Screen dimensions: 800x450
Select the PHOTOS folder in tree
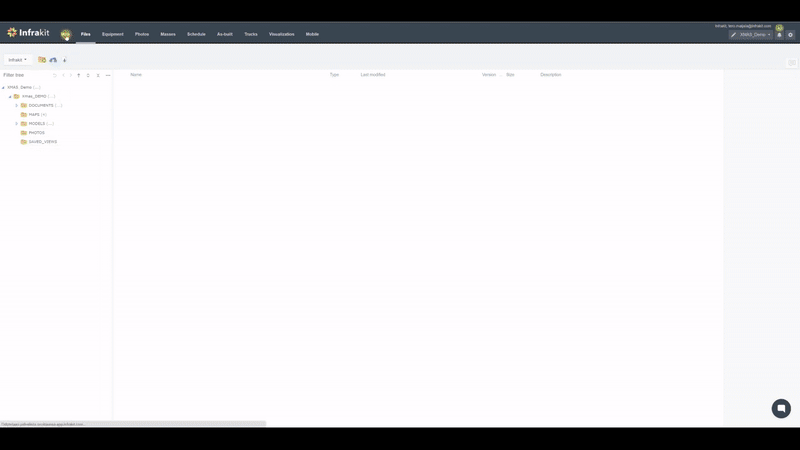(36, 133)
